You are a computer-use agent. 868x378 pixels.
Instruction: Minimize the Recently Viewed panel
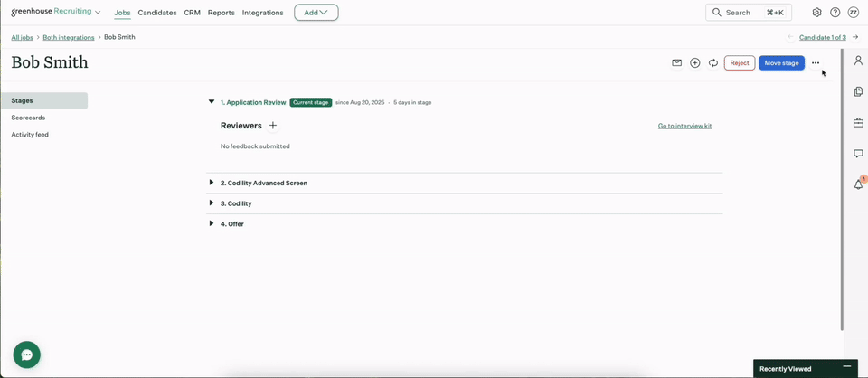pyautogui.click(x=846, y=367)
